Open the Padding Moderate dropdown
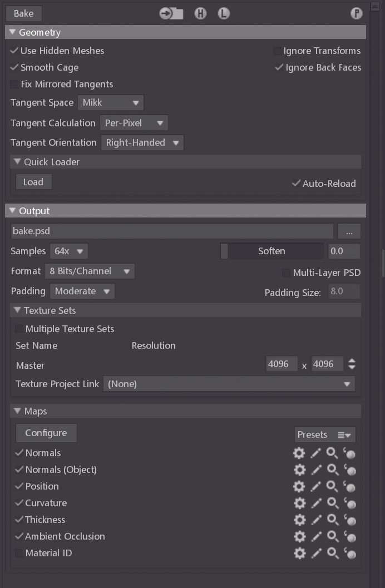385x588 pixels. pos(82,291)
